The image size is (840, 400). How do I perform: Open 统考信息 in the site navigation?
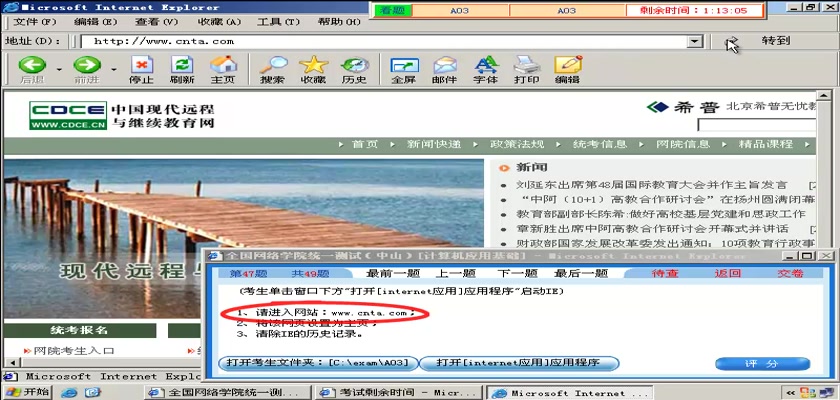[600, 144]
